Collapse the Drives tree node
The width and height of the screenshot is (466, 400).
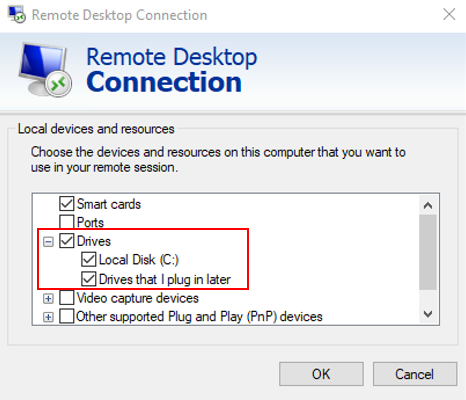pyautogui.click(x=48, y=242)
